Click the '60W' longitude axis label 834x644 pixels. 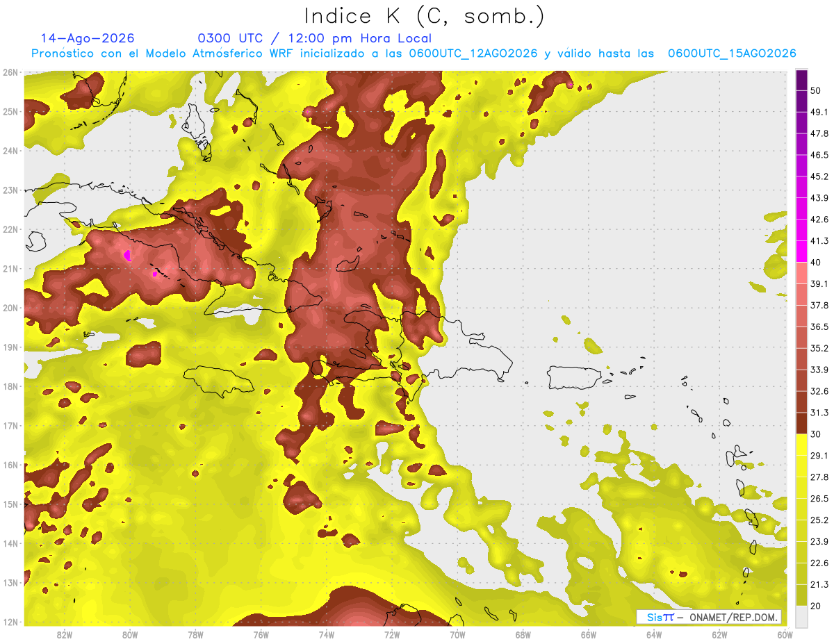(785, 635)
